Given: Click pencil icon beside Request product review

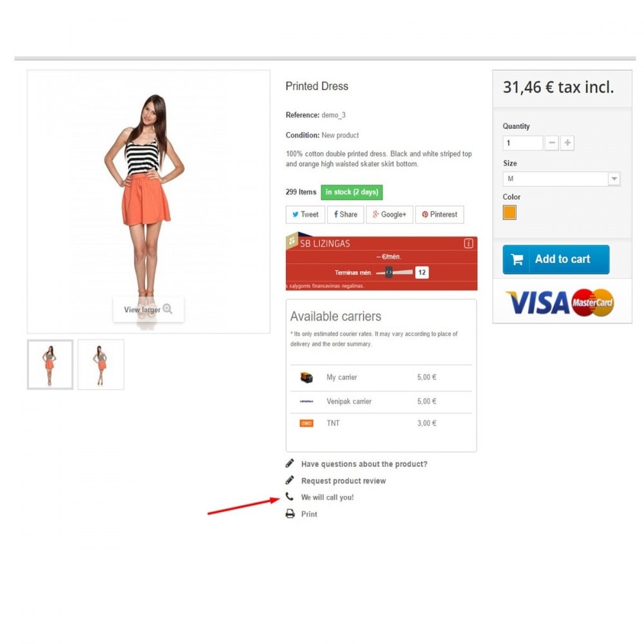Looking at the screenshot, I should [x=290, y=480].
